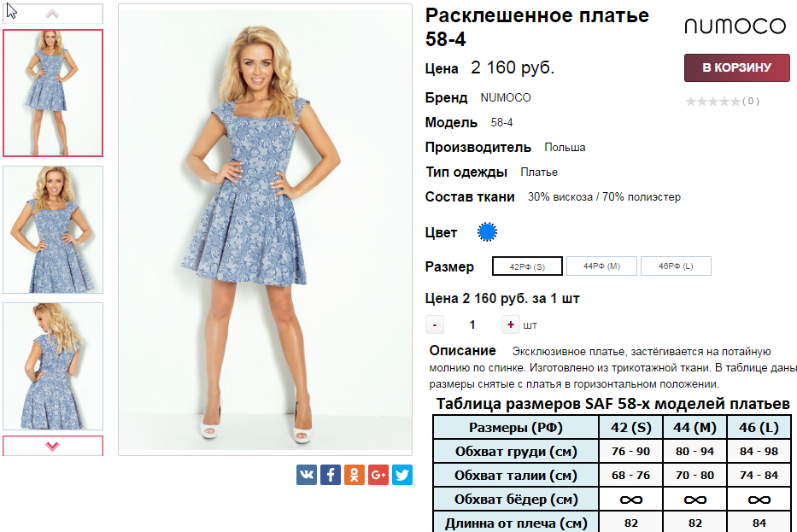Select size 44РФ (M)
This screenshot has width=797, height=532.
pyautogui.click(x=601, y=266)
